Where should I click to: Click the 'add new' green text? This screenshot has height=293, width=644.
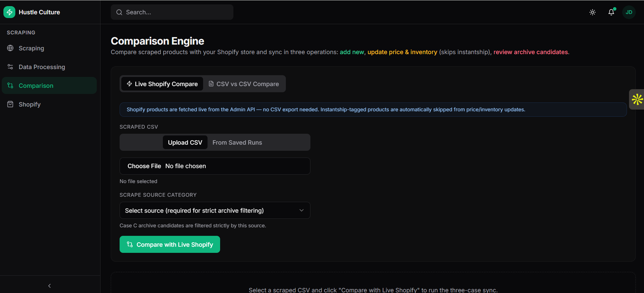pos(352,52)
